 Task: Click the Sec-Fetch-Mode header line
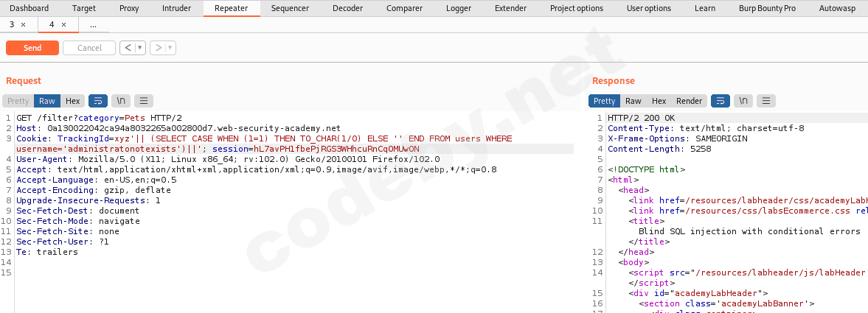(x=78, y=221)
